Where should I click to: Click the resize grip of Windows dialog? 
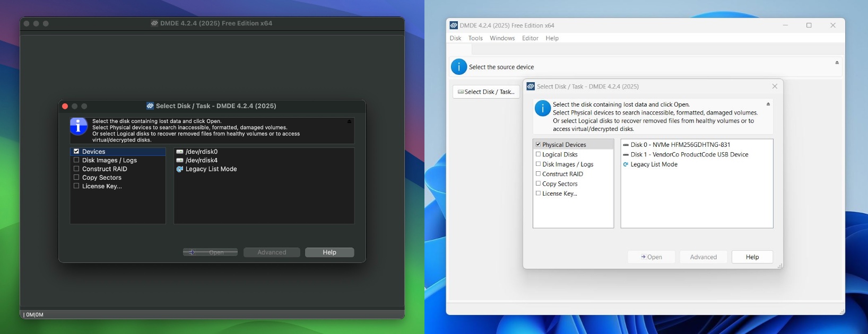[779, 266]
